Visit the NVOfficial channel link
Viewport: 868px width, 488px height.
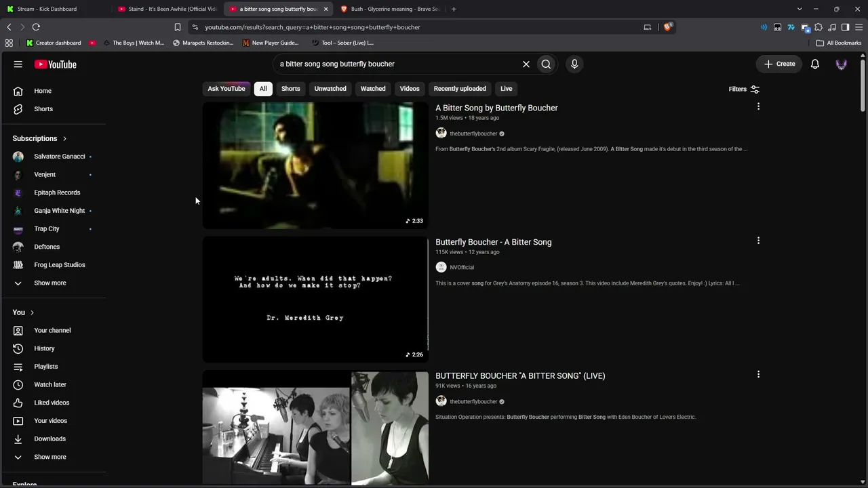(462, 267)
